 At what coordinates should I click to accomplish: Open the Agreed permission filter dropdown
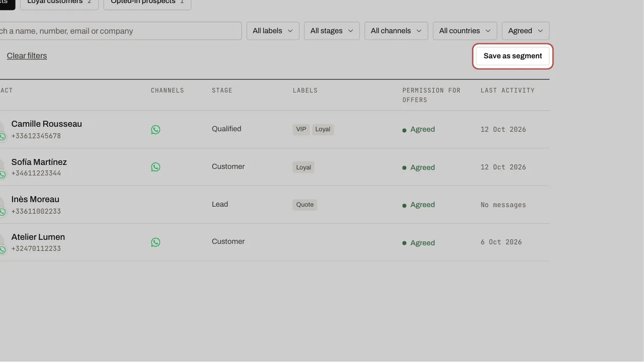click(x=526, y=31)
